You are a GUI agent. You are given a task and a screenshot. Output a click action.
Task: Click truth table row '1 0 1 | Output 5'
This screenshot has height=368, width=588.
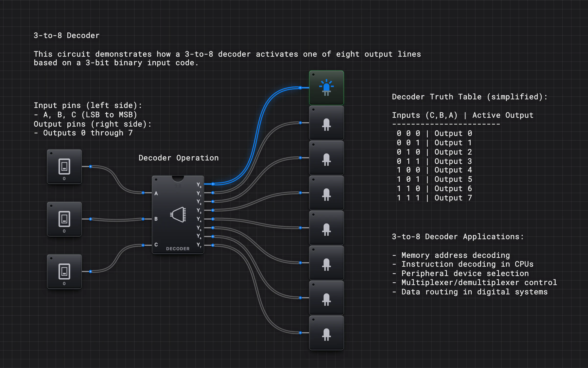coord(434,179)
